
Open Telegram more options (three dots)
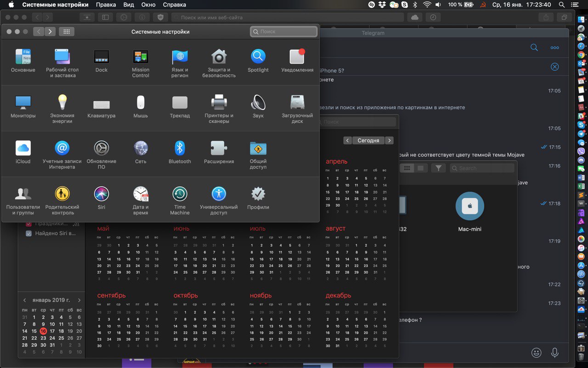[x=554, y=47]
